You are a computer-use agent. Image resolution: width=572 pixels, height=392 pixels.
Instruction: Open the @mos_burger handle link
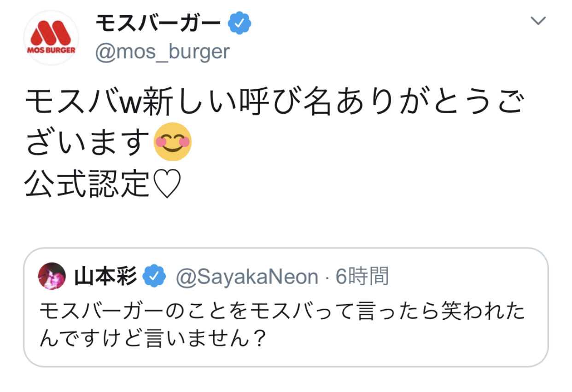pyautogui.click(x=162, y=52)
